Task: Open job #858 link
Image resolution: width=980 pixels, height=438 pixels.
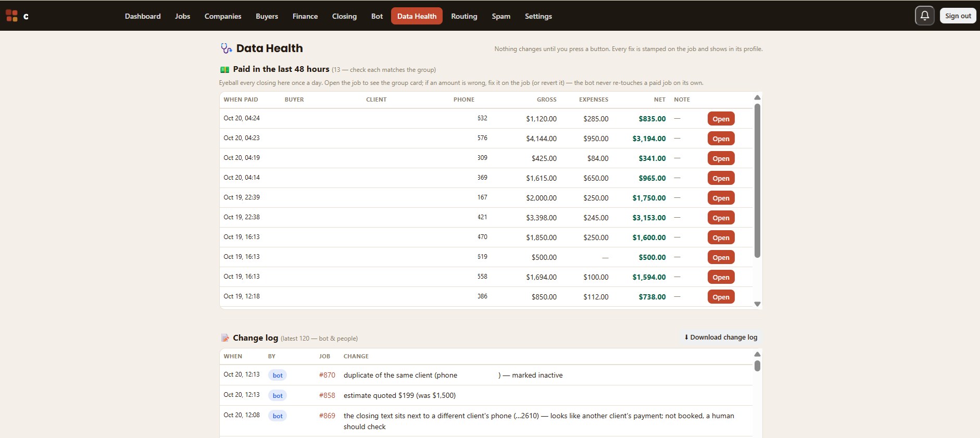Action: tap(327, 395)
